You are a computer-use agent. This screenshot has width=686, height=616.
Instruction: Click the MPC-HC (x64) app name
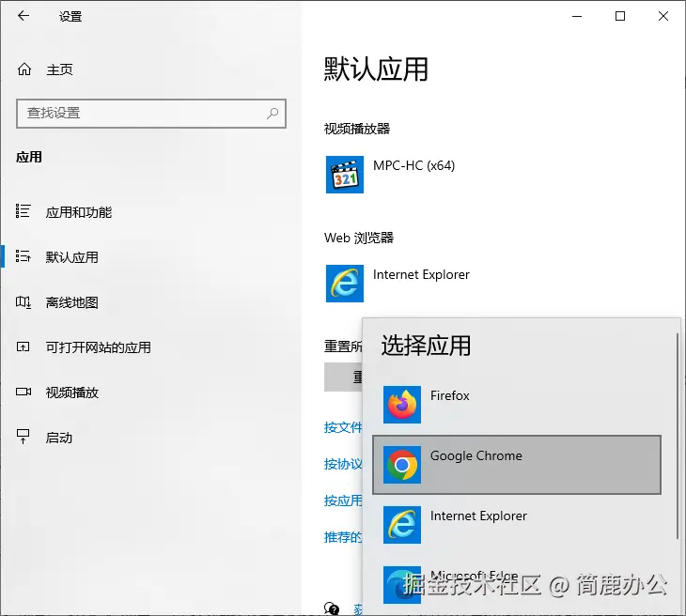413,165
